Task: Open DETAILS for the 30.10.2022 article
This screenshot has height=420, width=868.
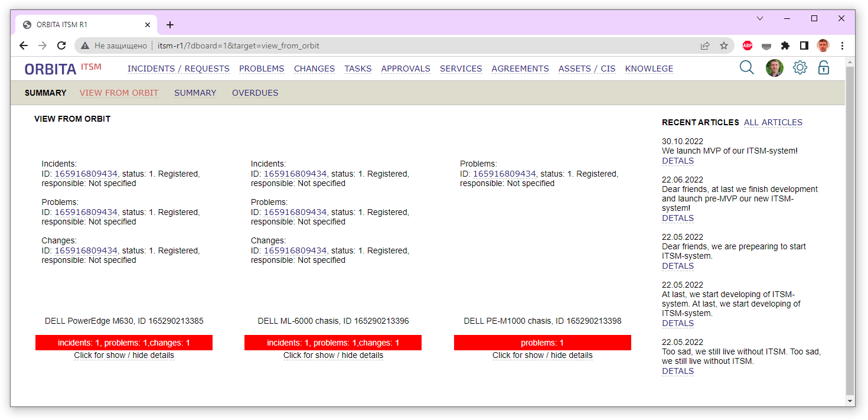Action: point(677,161)
